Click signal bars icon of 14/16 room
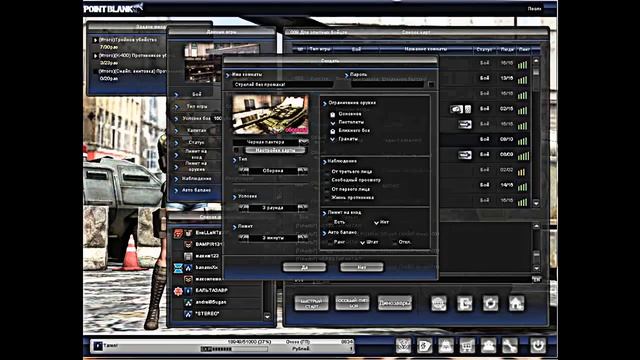 tap(522, 187)
